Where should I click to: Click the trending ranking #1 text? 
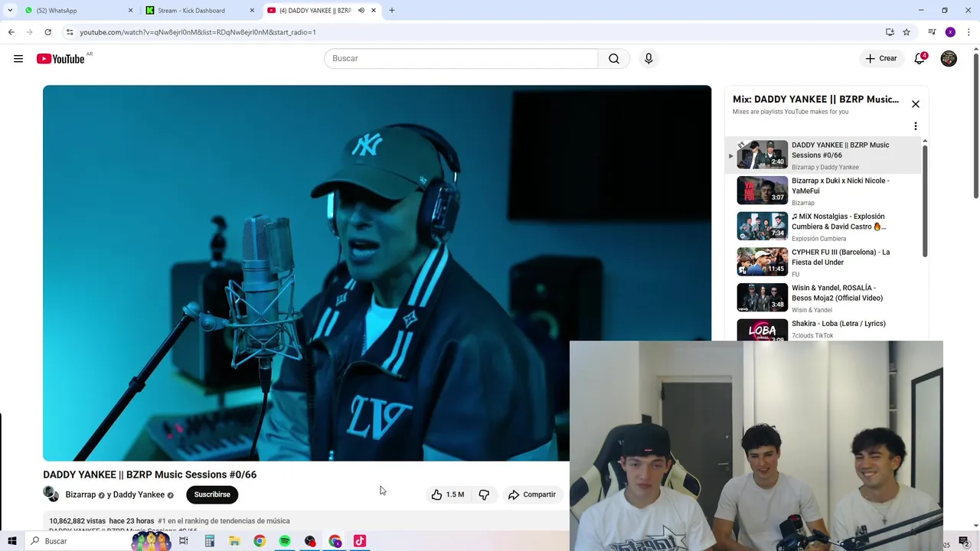[x=224, y=521]
